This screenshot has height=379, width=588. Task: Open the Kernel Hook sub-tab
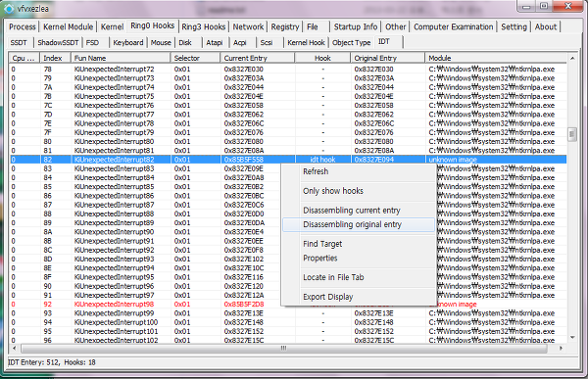click(x=306, y=43)
